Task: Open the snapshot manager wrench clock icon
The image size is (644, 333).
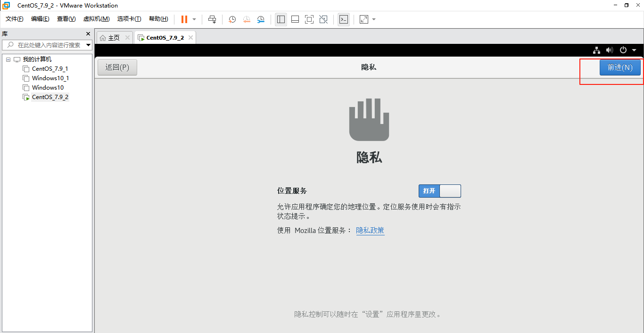Action: [261, 19]
